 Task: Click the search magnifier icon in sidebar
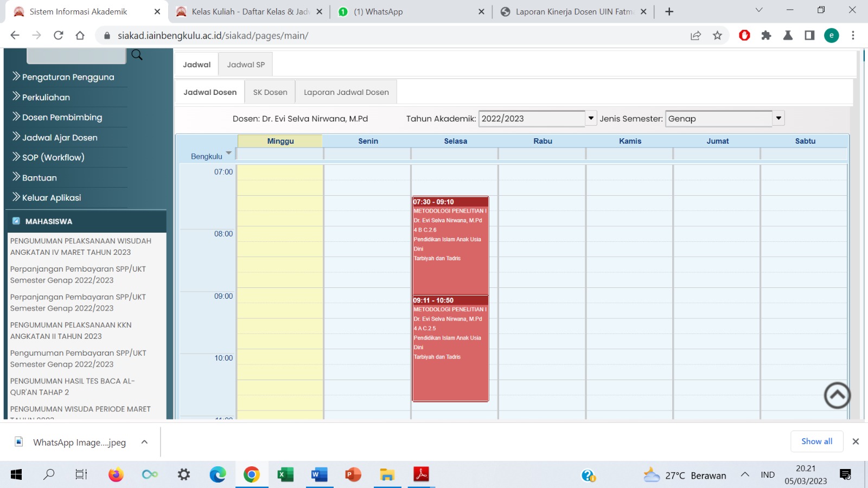tap(137, 55)
